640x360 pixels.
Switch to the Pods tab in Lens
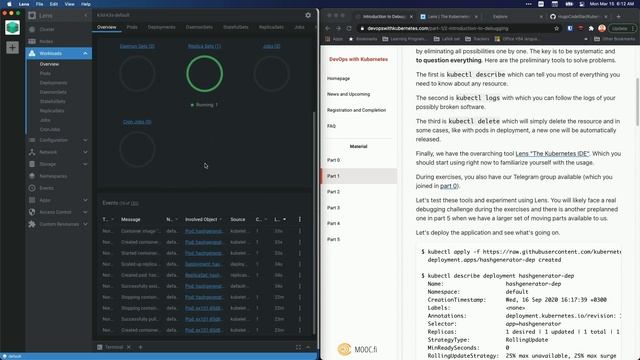tap(132, 27)
